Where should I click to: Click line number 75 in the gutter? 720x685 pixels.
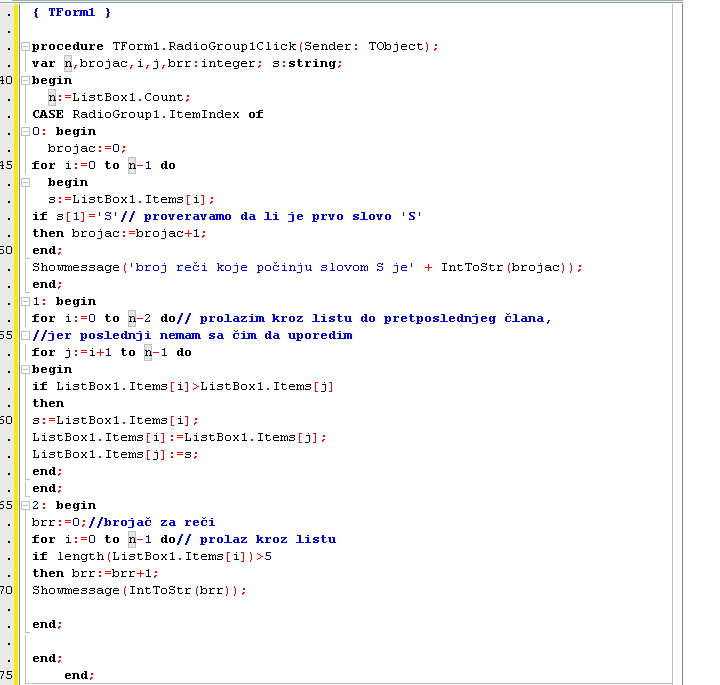[7, 675]
